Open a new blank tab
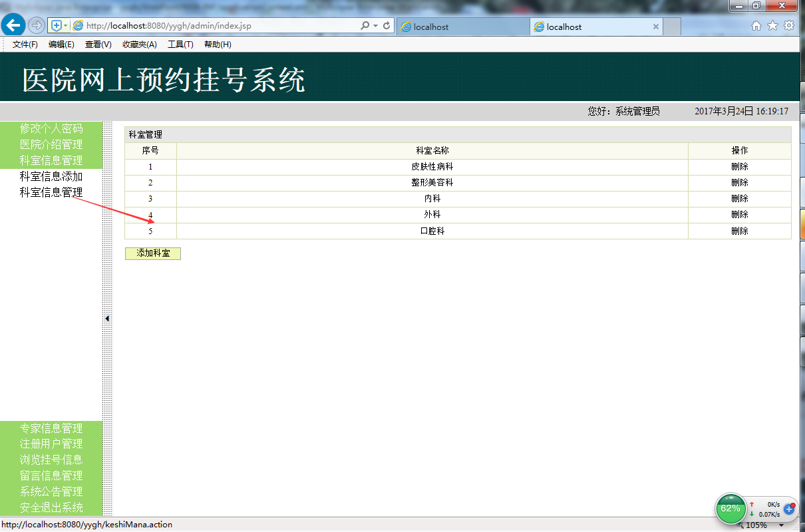The height and width of the screenshot is (532, 805). pyautogui.click(x=672, y=27)
